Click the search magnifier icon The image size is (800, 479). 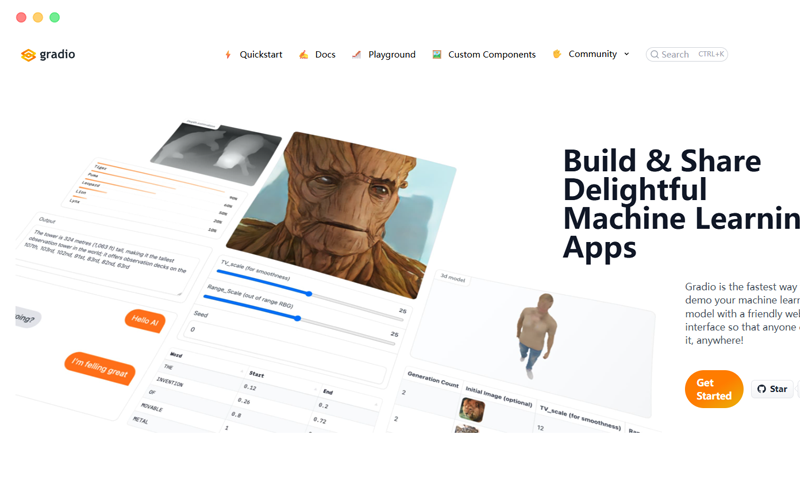point(655,55)
